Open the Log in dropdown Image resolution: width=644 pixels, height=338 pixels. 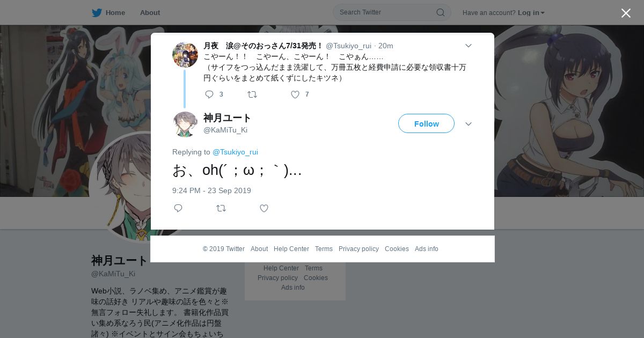pos(531,13)
